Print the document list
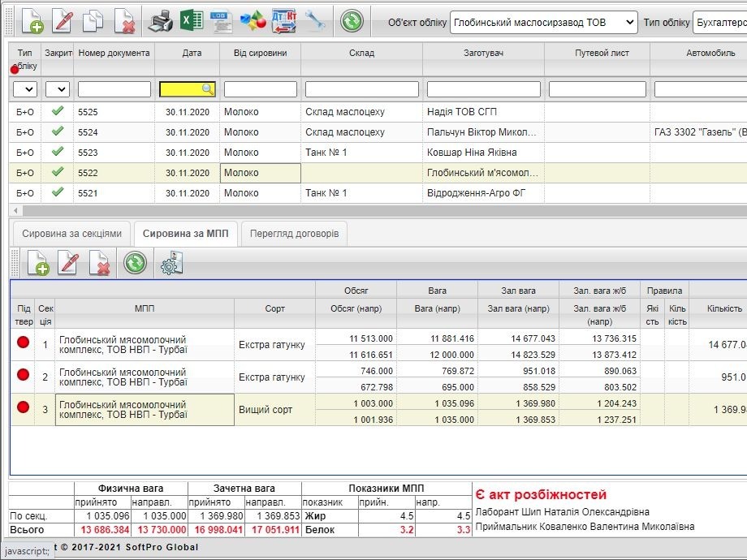The width and height of the screenshot is (747, 560). pyautogui.click(x=160, y=21)
